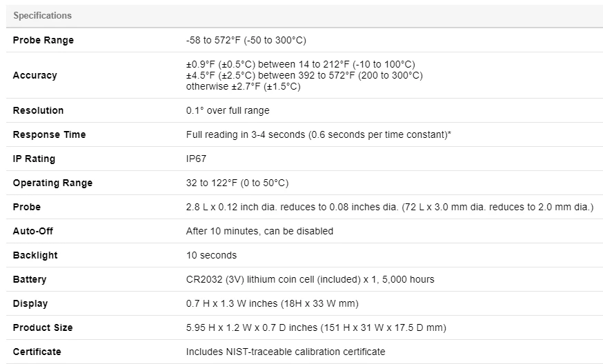This screenshot has height=364, width=603.
Task: Click the Product Size dimensions value
Action: [316, 327]
